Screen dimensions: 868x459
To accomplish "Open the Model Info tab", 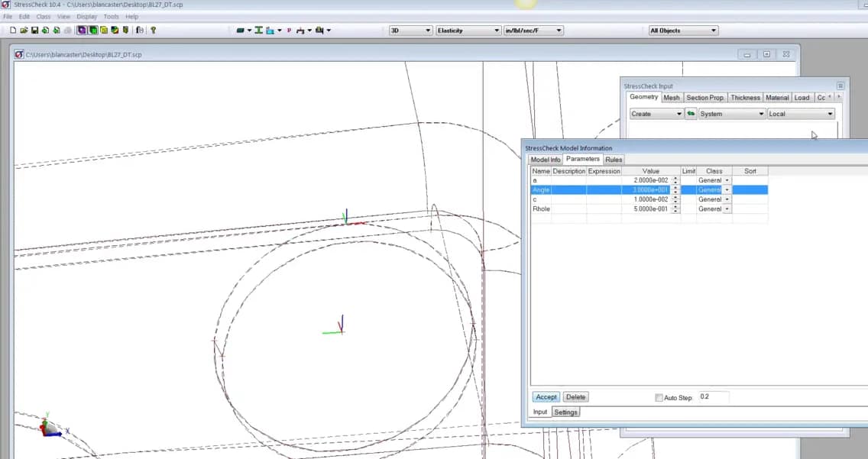I will pos(544,159).
